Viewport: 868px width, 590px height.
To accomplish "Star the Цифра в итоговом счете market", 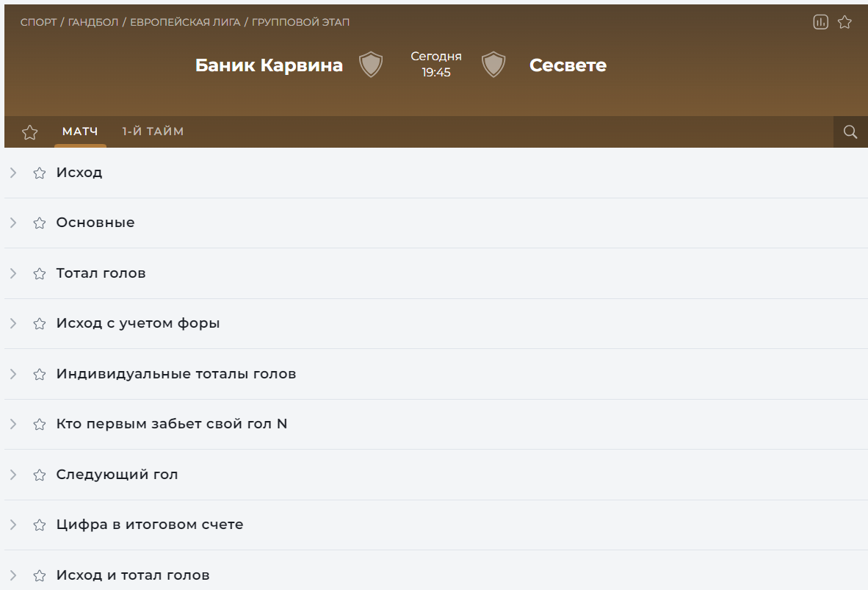I will click(40, 525).
